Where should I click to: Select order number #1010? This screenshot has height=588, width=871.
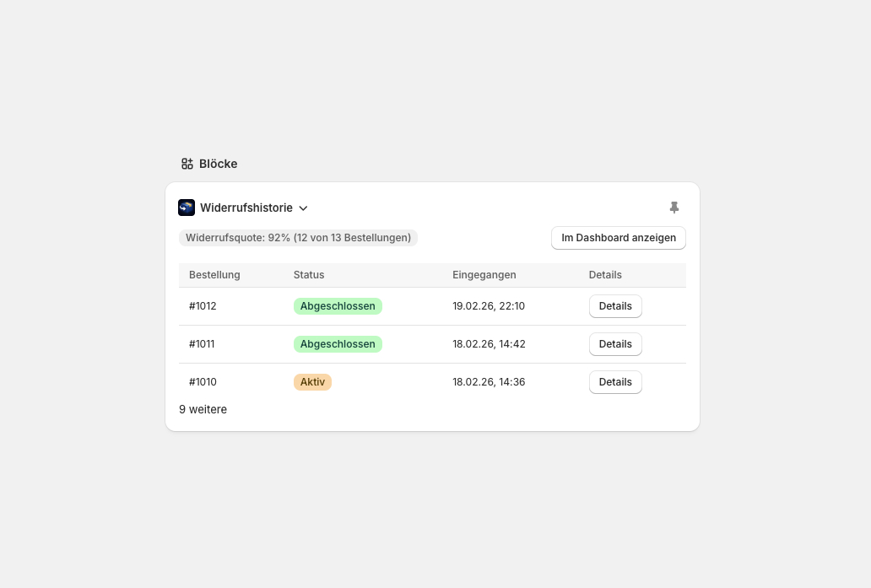click(x=203, y=382)
